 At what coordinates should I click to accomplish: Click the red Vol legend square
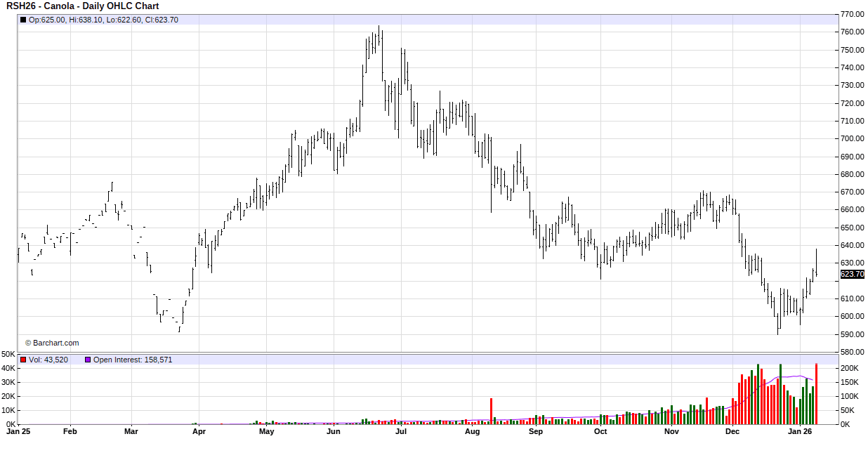(23, 360)
